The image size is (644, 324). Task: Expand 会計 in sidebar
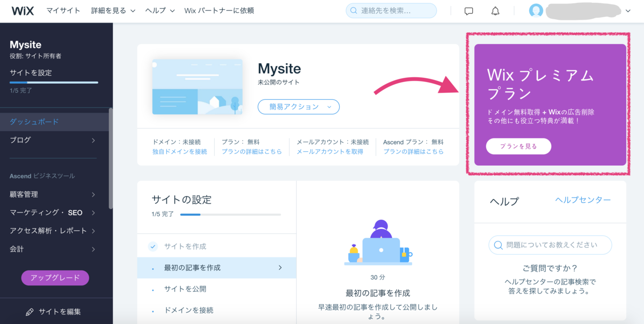coord(54,249)
